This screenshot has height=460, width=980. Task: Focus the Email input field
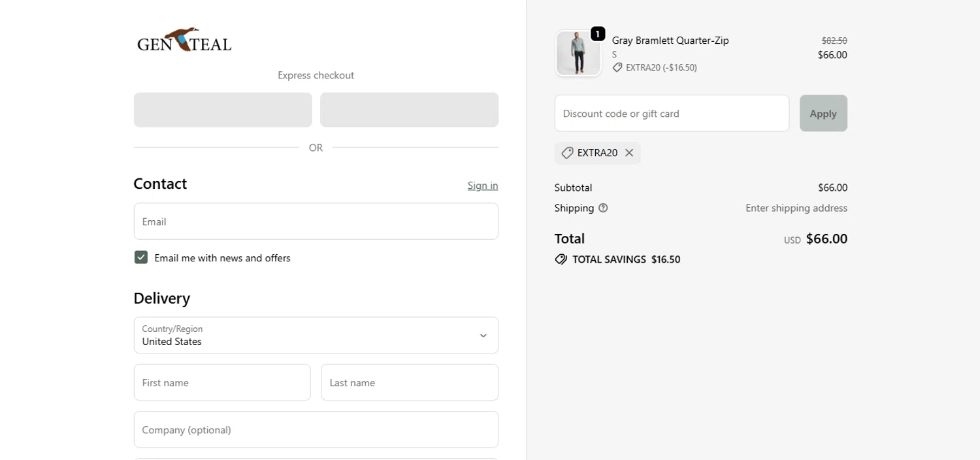coord(316,222)
